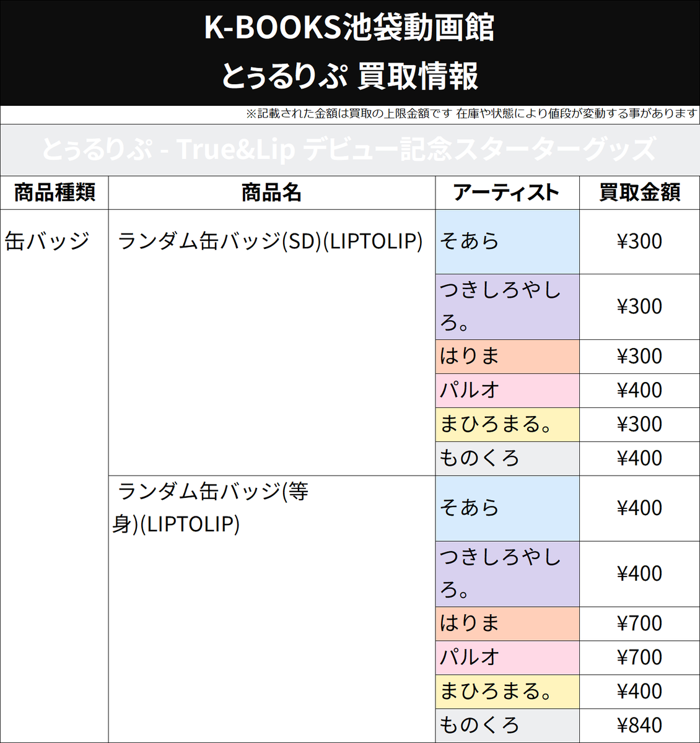The image size is (700, 743).
Task: Click the ¥700 price for 等身 パルオ
Action: 639,657
